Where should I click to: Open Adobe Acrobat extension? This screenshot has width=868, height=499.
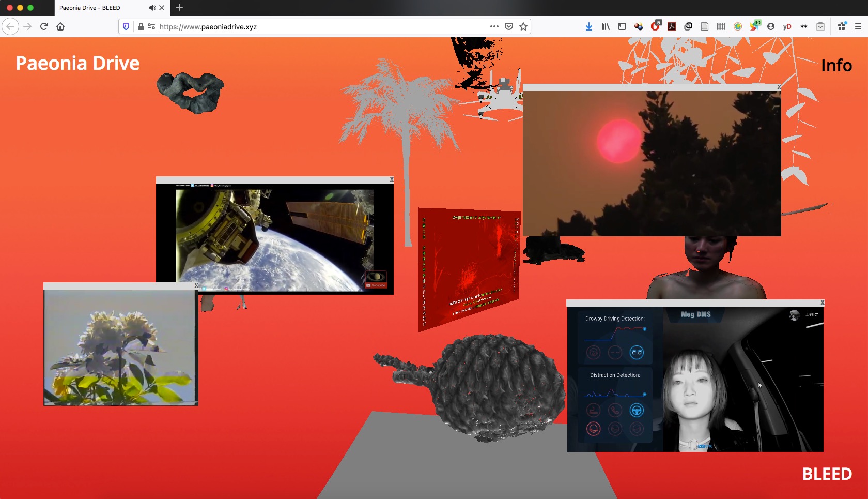pyautogui.click(x=672, y=26)
